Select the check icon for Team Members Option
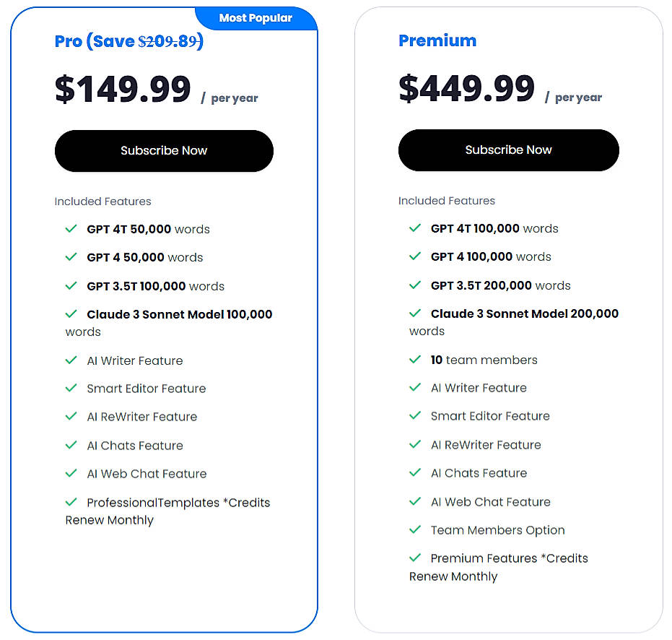This screenshot has width=672, height=640. click(x=415, y=530)
